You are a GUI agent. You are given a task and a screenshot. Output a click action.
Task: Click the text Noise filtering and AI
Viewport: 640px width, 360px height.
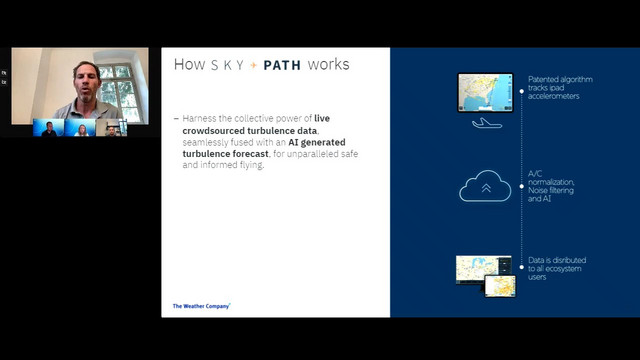point(551,194)
